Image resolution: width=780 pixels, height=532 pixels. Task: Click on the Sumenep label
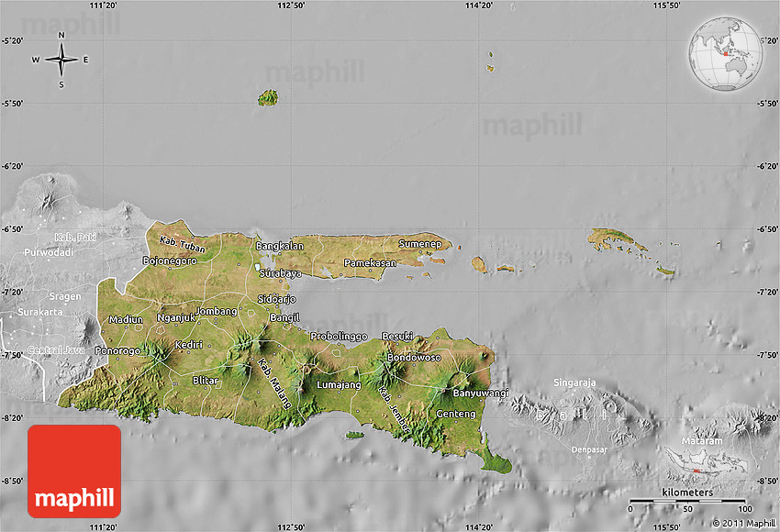point(420,244)
